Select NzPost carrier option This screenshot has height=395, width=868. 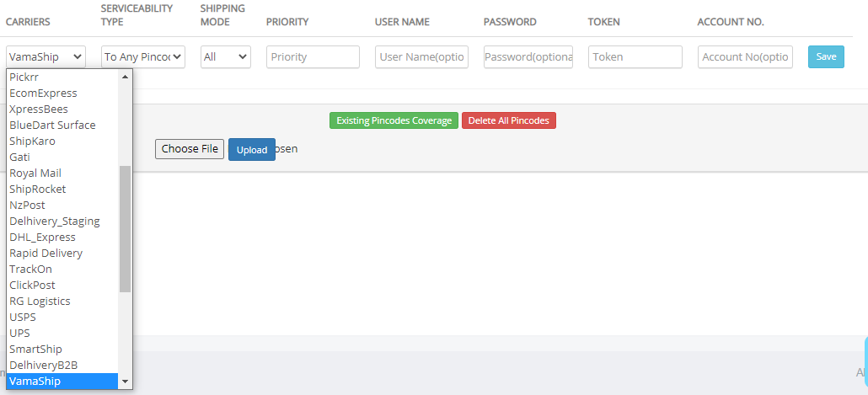62,206
